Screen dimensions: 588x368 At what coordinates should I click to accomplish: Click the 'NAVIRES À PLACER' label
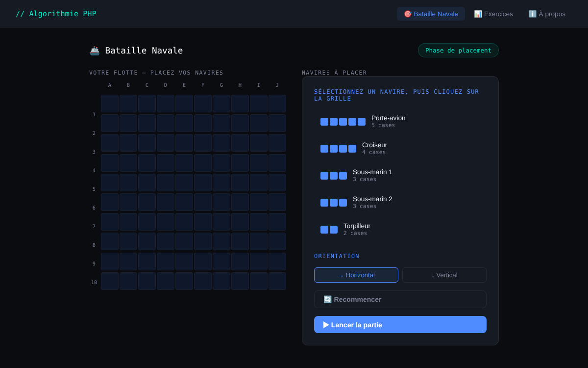[334, 73]
